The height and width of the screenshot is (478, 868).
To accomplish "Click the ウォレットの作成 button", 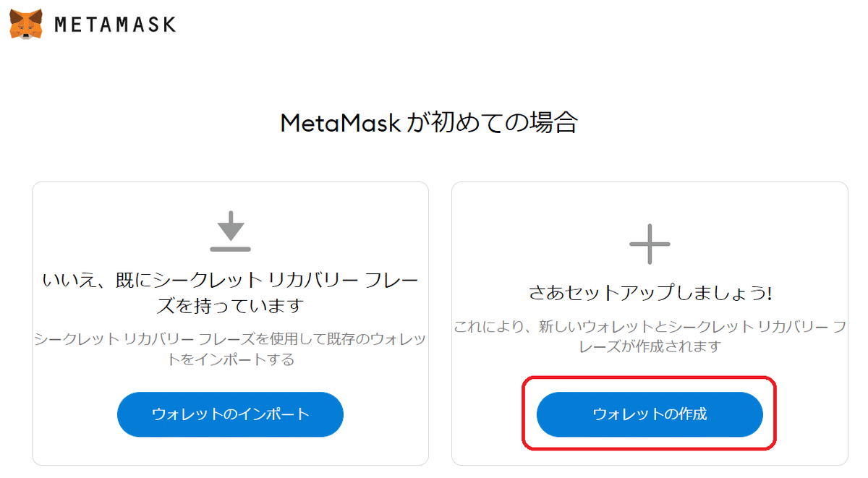I will [650, 414].
